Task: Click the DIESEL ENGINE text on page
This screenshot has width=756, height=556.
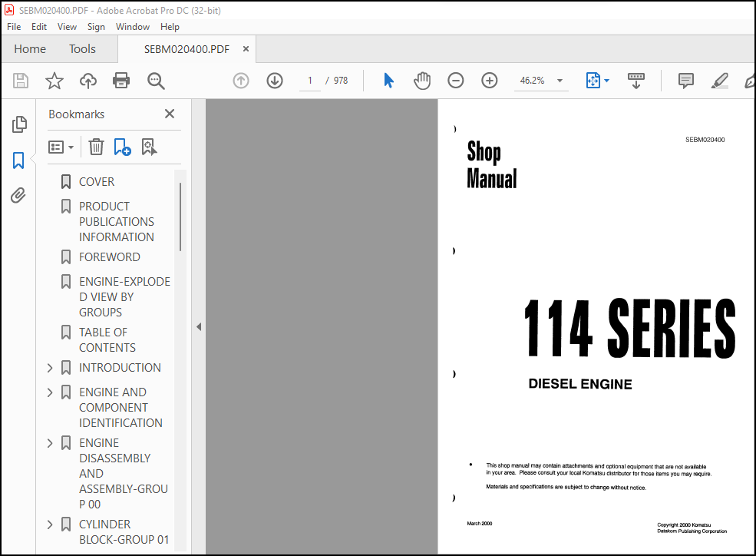Action: [580, 384]
